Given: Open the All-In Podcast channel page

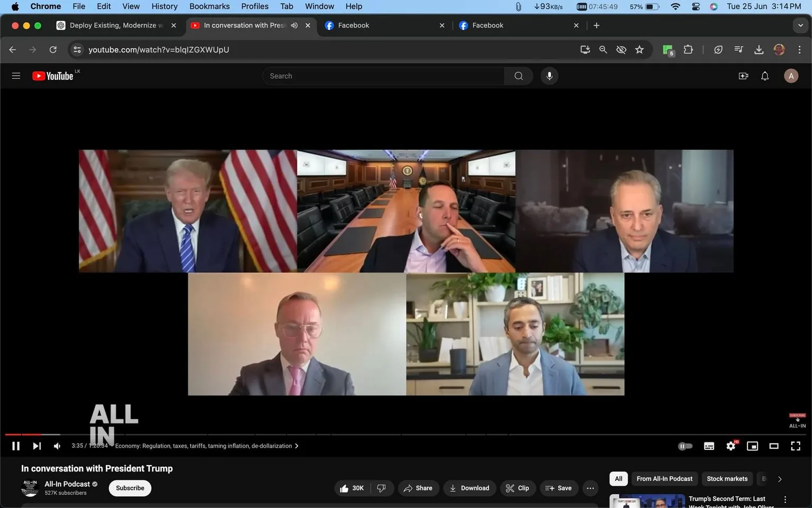Looking at the screenshot, I should click(67, 484).
